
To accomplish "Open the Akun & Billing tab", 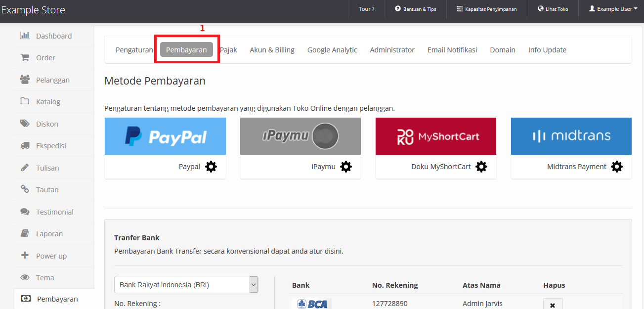I will coord(272,50).
